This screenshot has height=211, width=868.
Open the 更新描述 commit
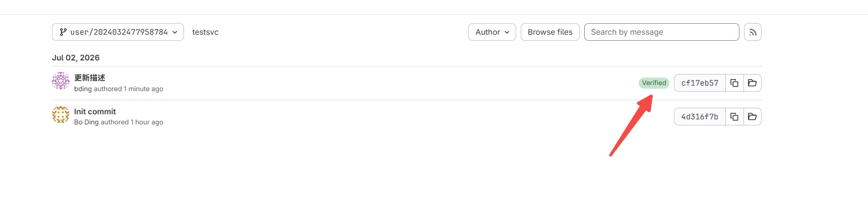[90, 78]
